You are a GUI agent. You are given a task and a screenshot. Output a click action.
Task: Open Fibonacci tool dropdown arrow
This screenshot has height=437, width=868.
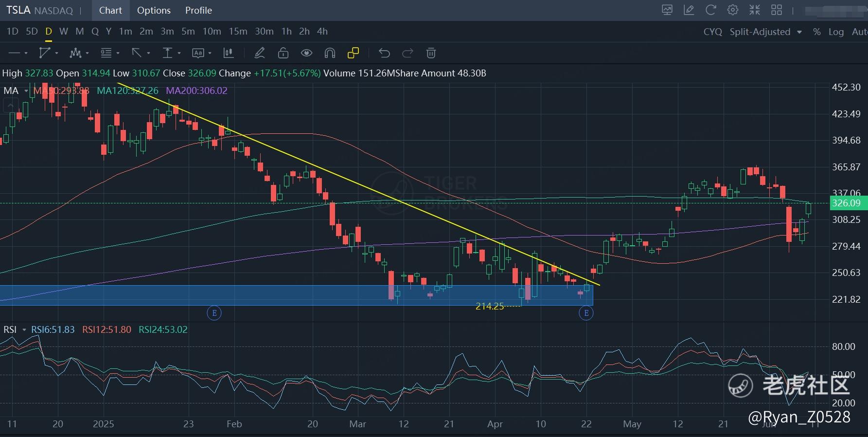click(118, 53)
